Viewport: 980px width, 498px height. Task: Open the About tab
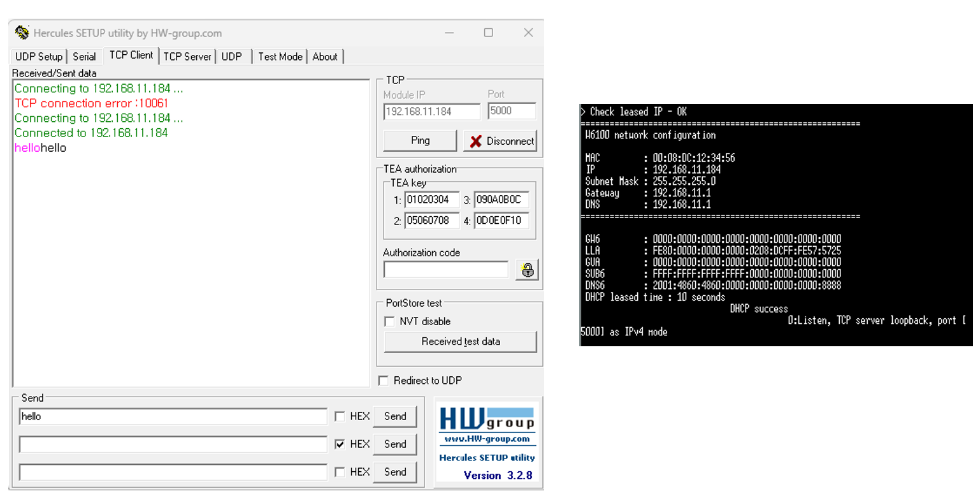325,56
